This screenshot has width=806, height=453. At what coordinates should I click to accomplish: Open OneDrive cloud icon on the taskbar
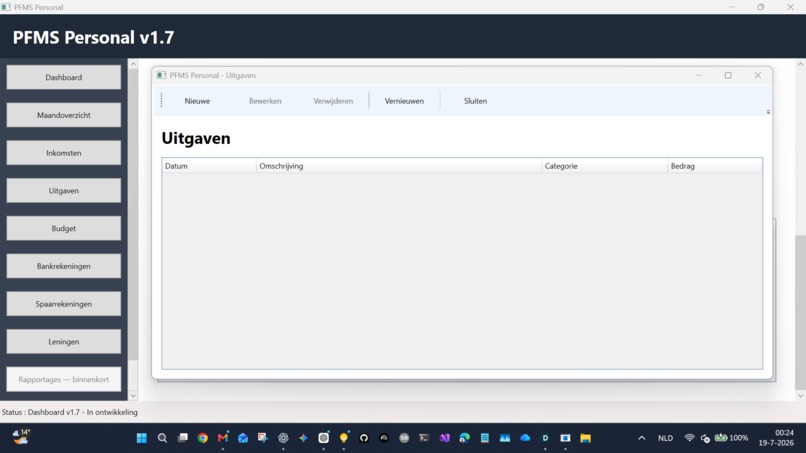coord(525,438)
